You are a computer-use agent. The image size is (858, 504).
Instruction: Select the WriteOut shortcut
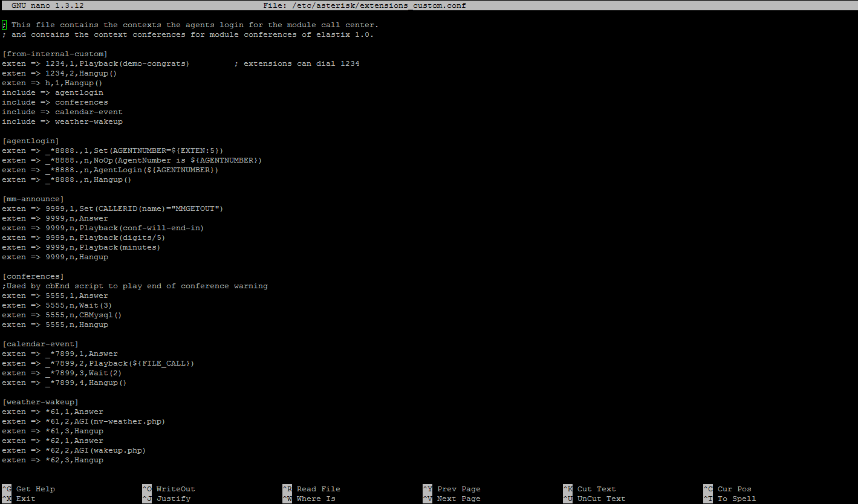point(175,489)
